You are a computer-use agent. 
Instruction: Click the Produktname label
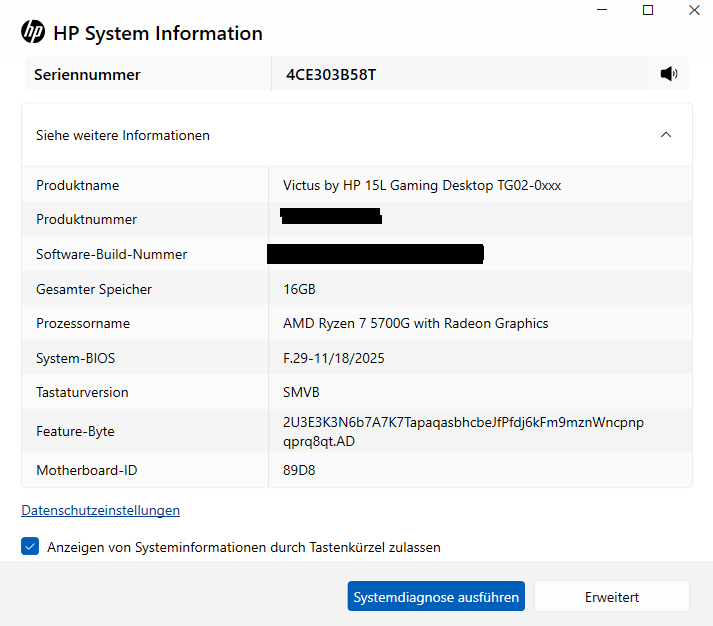pos(78,185)
